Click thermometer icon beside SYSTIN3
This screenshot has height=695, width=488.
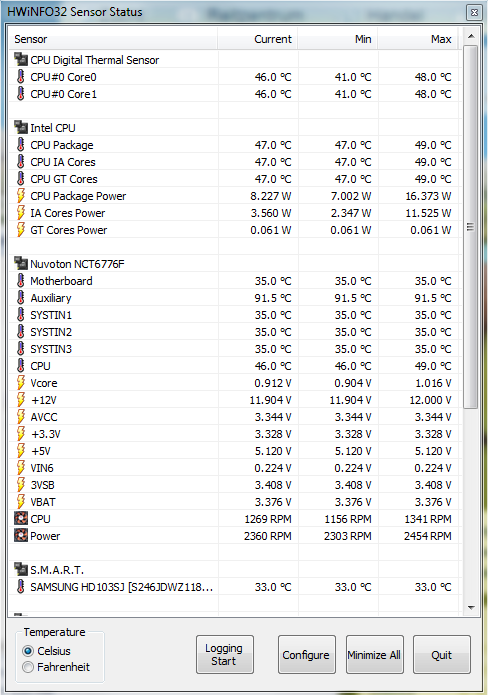(x=20, y=348)
